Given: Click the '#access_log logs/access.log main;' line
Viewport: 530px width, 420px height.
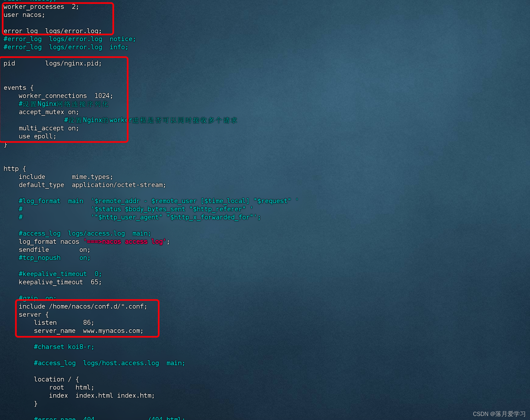Looking at the screenshot, I should coord(85,233).
